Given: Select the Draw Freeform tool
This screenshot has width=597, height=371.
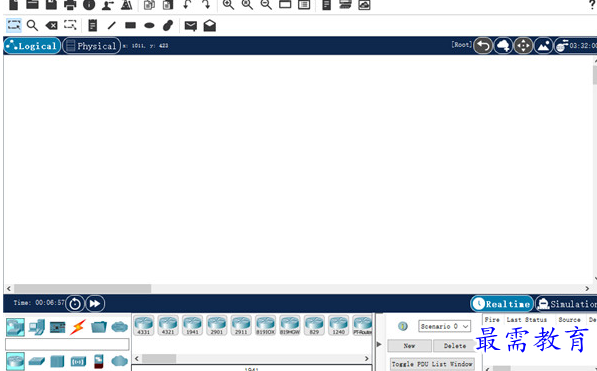Looking at the screenshot, I should (168, 26).
